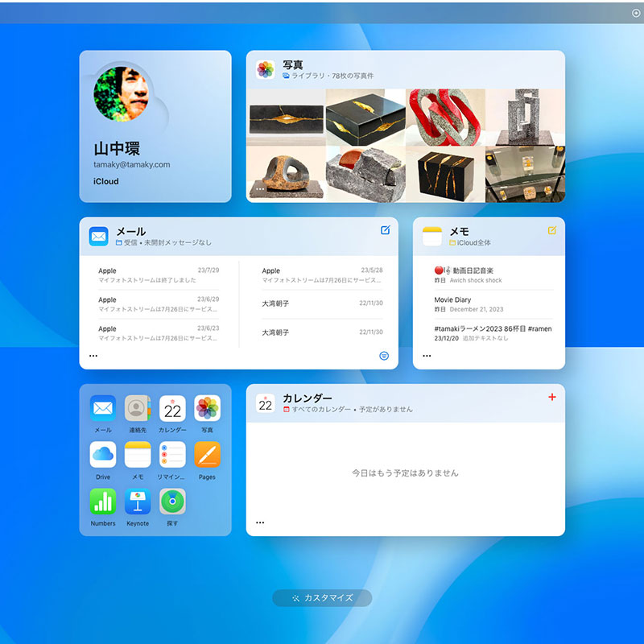Open the Drive app icon

[103, 455]
